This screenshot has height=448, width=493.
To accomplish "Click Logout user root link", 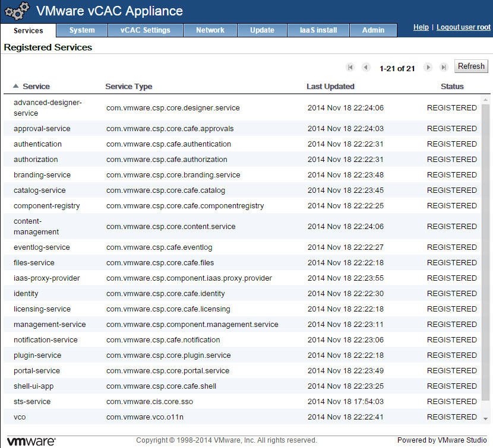I will [x=463, y=27].
